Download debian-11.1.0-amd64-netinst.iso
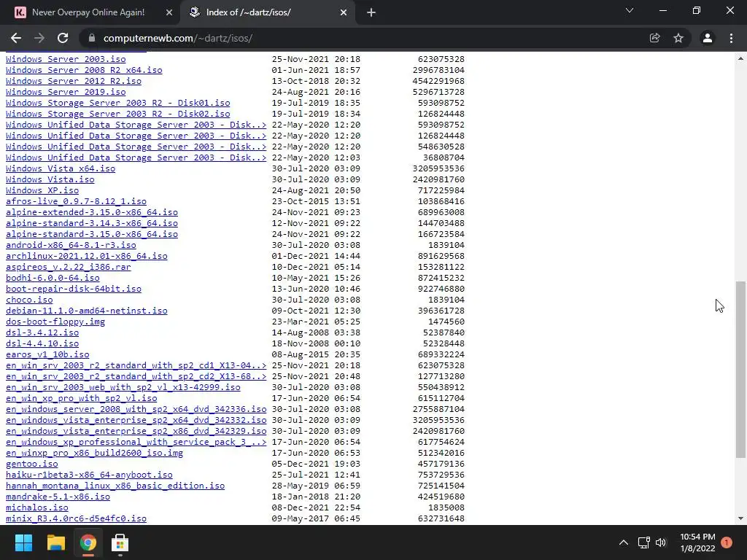Screen dimensions: 747x560 (87, 311)
